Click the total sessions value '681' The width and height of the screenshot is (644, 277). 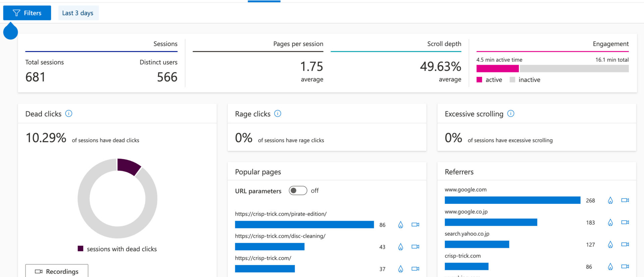[35, 77]
